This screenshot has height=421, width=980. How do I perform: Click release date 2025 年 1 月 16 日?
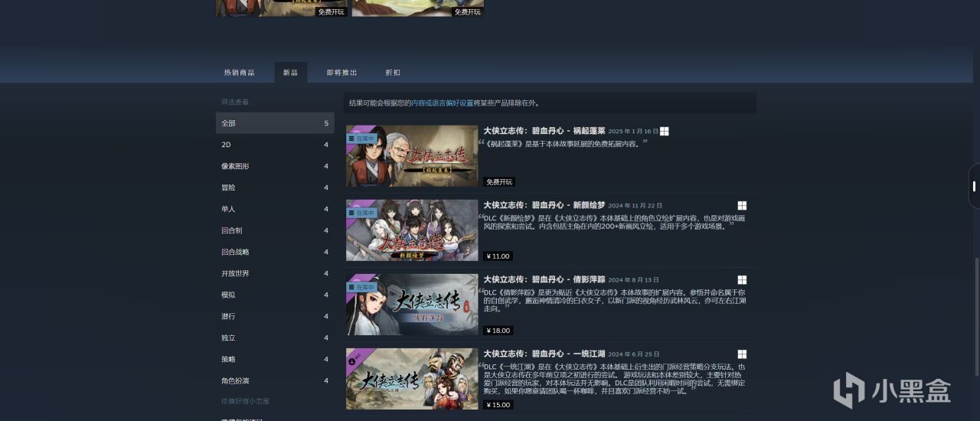click(633, 132)
